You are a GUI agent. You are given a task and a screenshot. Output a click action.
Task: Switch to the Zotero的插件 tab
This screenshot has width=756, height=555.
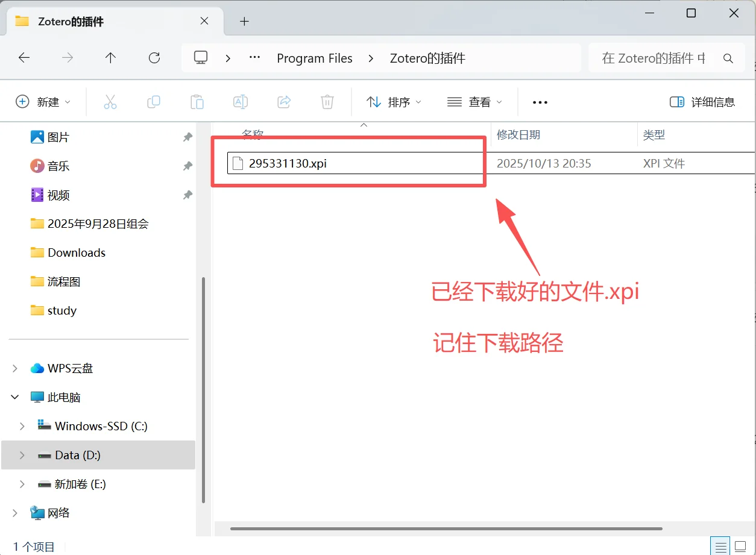pos(69,21)
